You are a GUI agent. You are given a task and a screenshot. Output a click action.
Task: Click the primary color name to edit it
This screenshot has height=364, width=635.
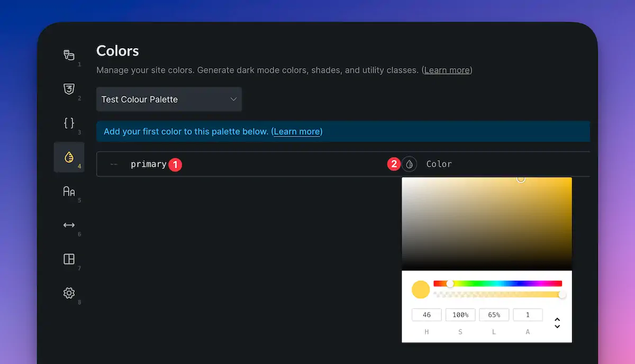point(147,164)
